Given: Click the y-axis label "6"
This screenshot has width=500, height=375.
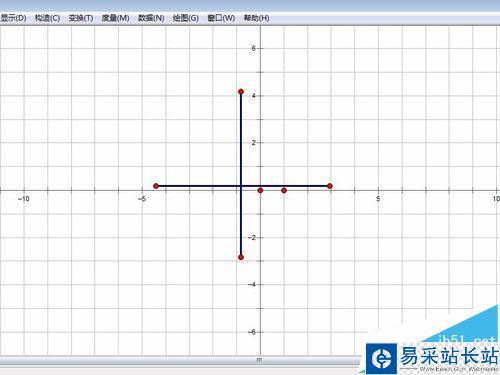Looking at the screenshot, I should pyautogui.click(x=254, y=48).
